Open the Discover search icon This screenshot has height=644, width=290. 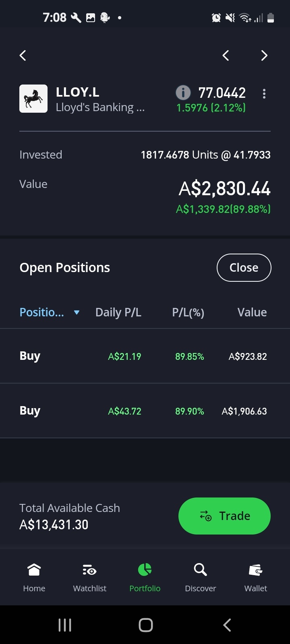pos(200,570)
